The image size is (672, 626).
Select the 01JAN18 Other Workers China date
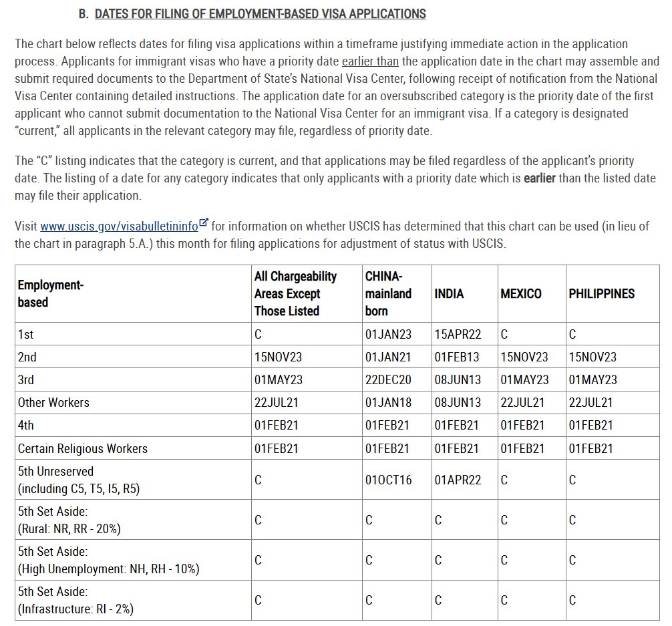point(388,402)
